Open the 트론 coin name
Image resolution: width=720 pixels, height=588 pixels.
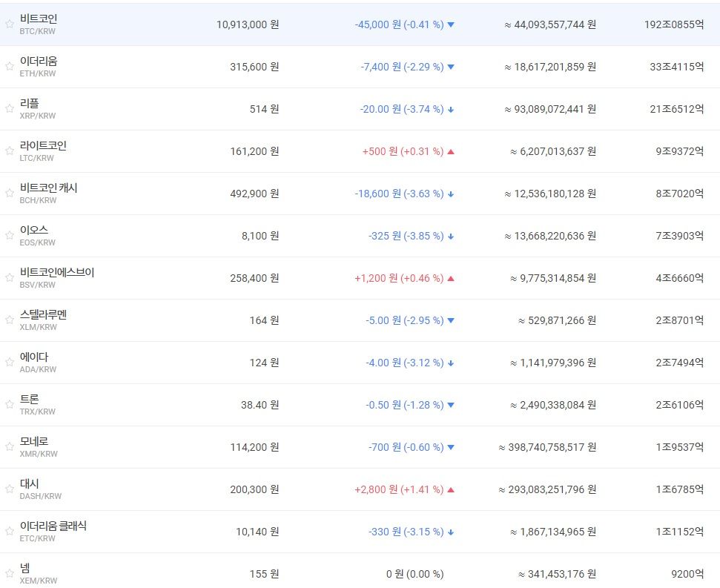click(x=30, y=399)
